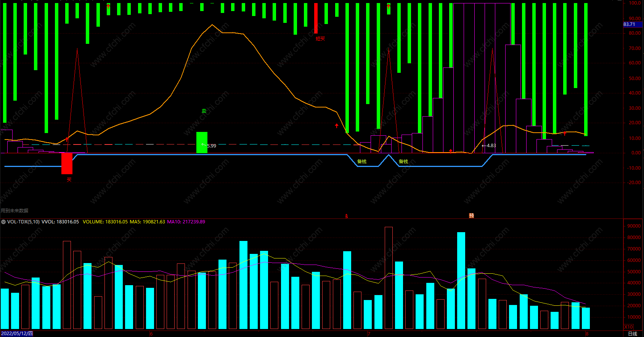
Task: Open the VOL-TDX indicator dropdown arrow
Action: [x=3, y=221]
